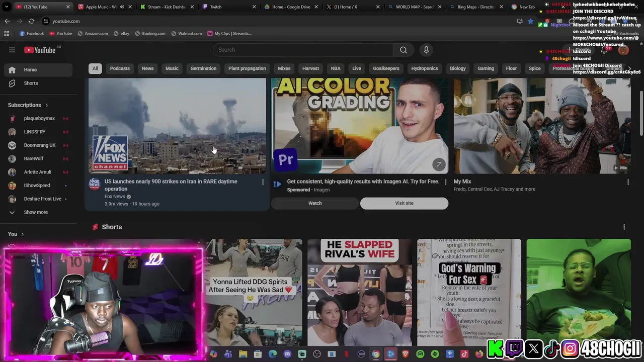Open 'God's Warning For Sex' short

pyautogui.click(x=469, y=293)
